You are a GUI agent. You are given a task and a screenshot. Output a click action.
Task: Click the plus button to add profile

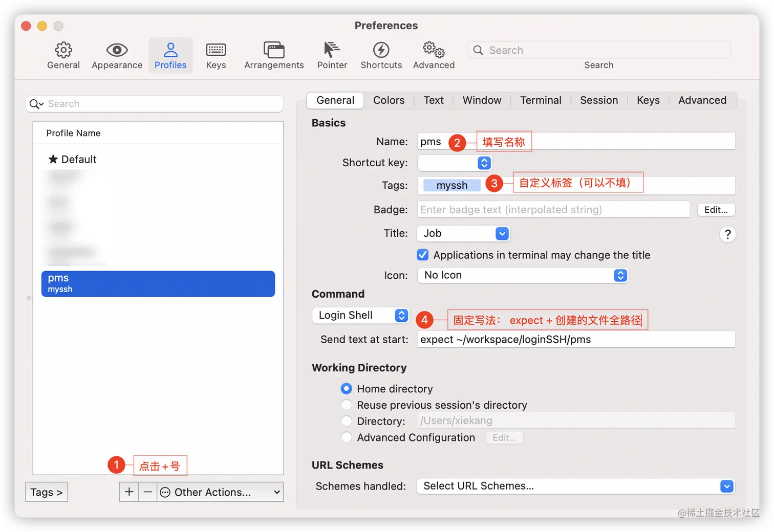[129, 492]
